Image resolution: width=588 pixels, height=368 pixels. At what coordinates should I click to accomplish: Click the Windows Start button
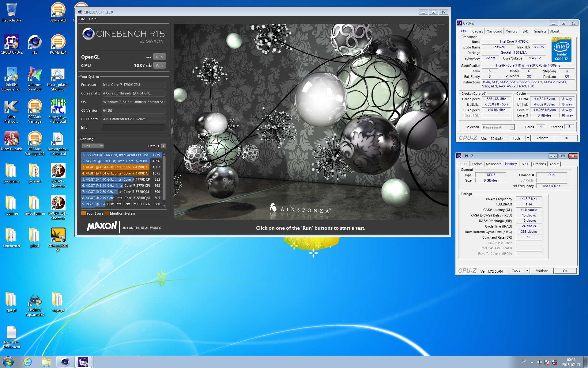pos(8,362)
